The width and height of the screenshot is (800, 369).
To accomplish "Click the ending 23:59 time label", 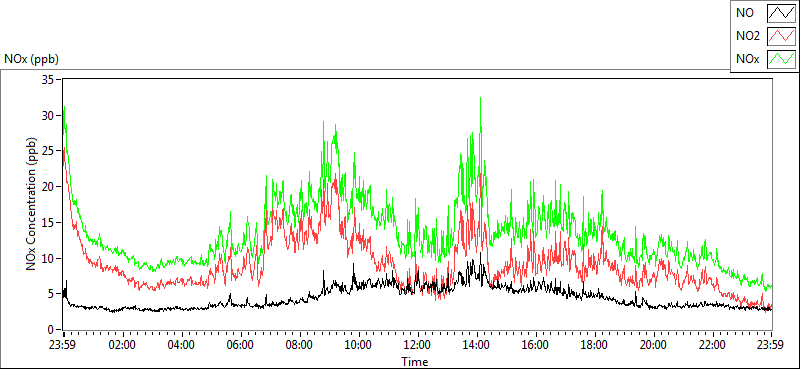I will (x=771, y=345).
